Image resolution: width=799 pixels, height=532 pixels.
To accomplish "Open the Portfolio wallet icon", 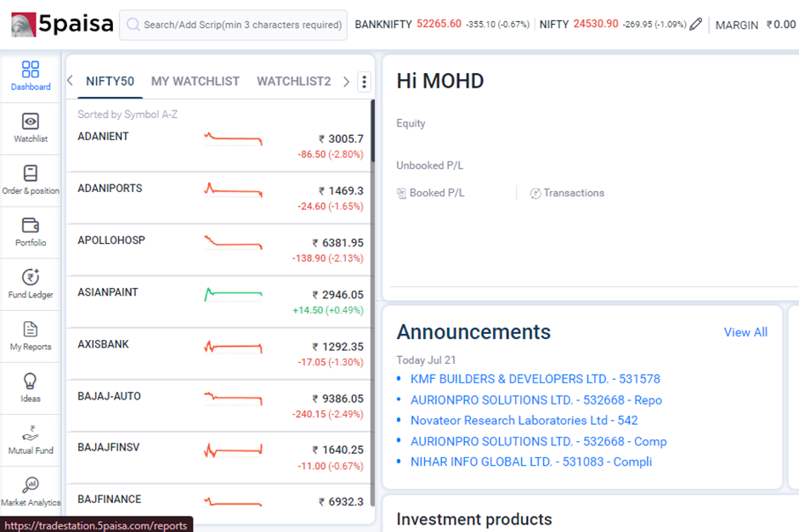I will point(31,224).
